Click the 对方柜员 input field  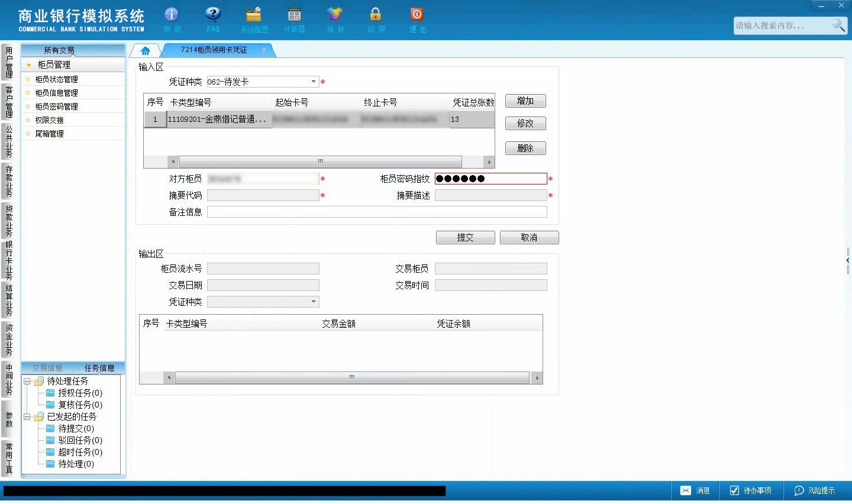263,179
